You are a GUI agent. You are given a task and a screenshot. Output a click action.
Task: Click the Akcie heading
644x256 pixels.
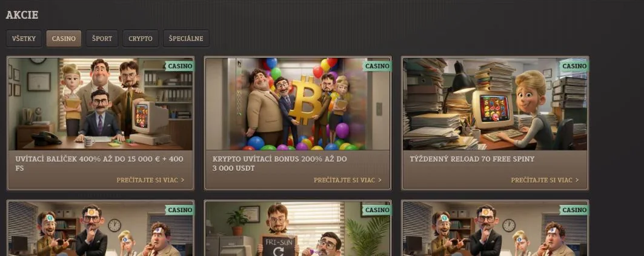[x=22, y=15]
